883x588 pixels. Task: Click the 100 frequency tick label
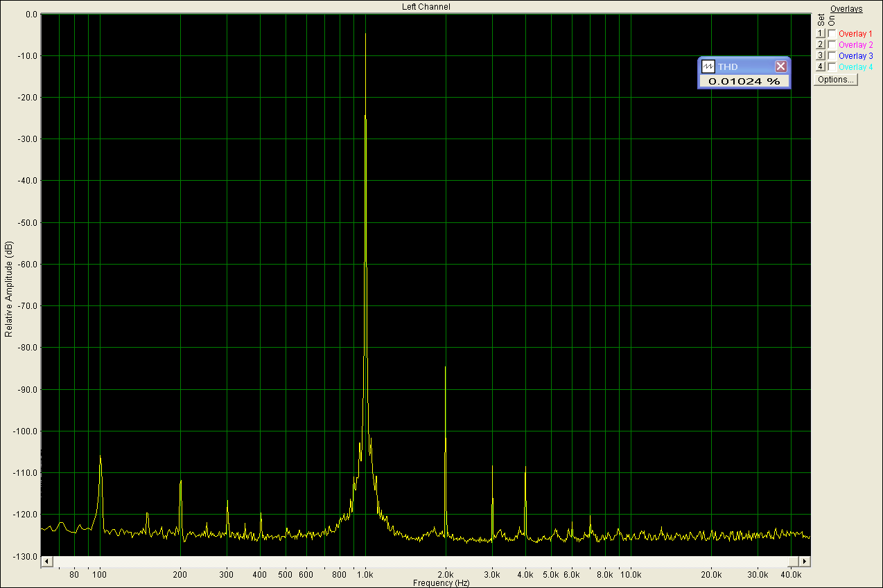pos(100,575)
